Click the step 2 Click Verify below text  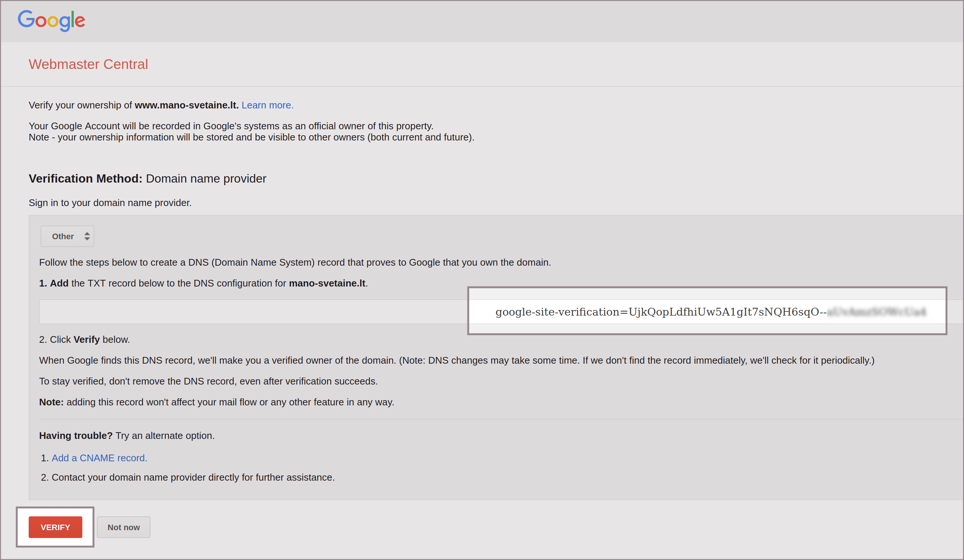85,340
